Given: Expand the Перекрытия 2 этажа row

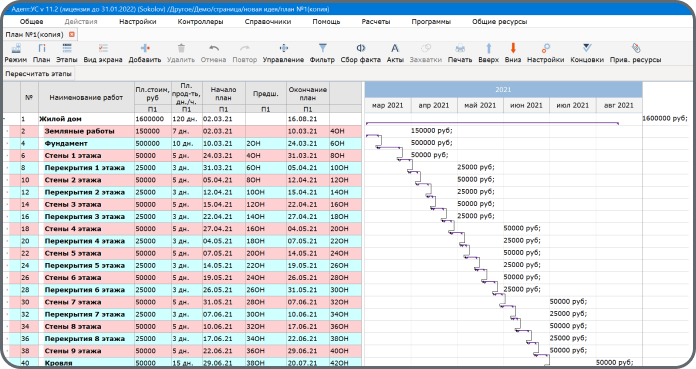Looking at the screenshot, I should 7,192.
